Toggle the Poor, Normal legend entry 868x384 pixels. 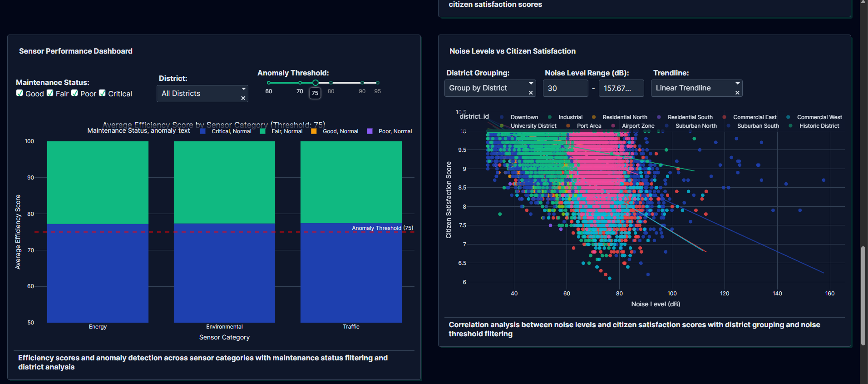(390, 131)
